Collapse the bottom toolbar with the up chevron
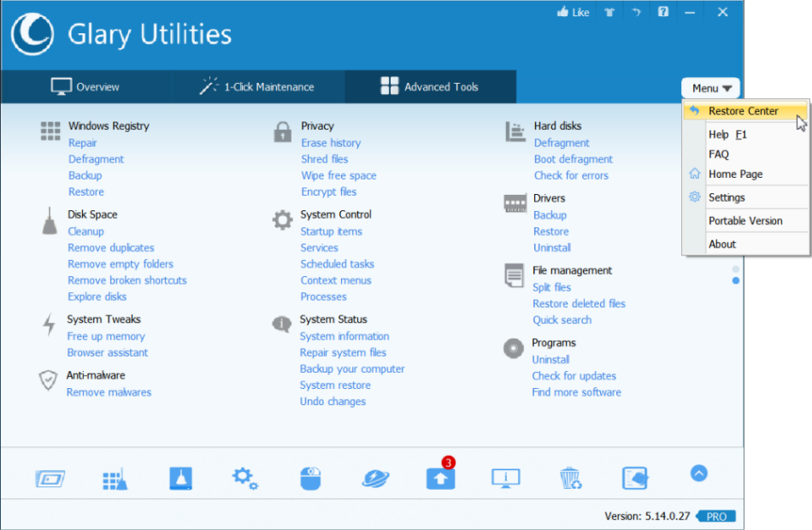812x530 pixels. click(698, 473)
